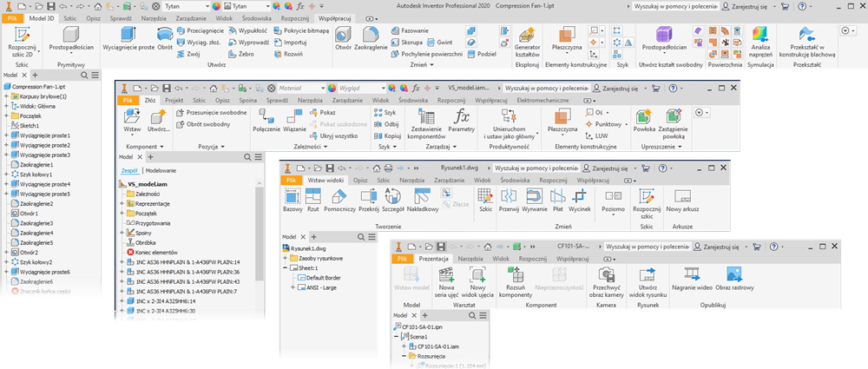The width and height of the screenshot is (868, 369).
Task: Open appearance color wheel in part window
Action: (216, 7)
